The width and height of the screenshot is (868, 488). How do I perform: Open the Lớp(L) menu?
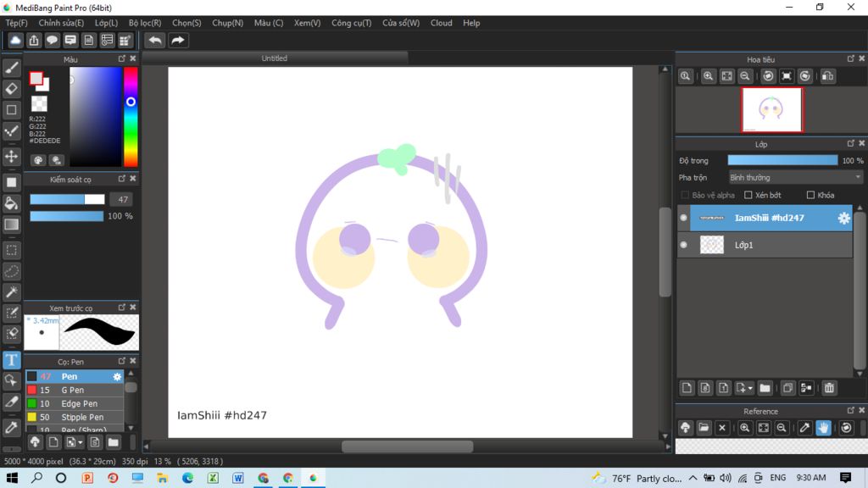[x=106, y=23]
